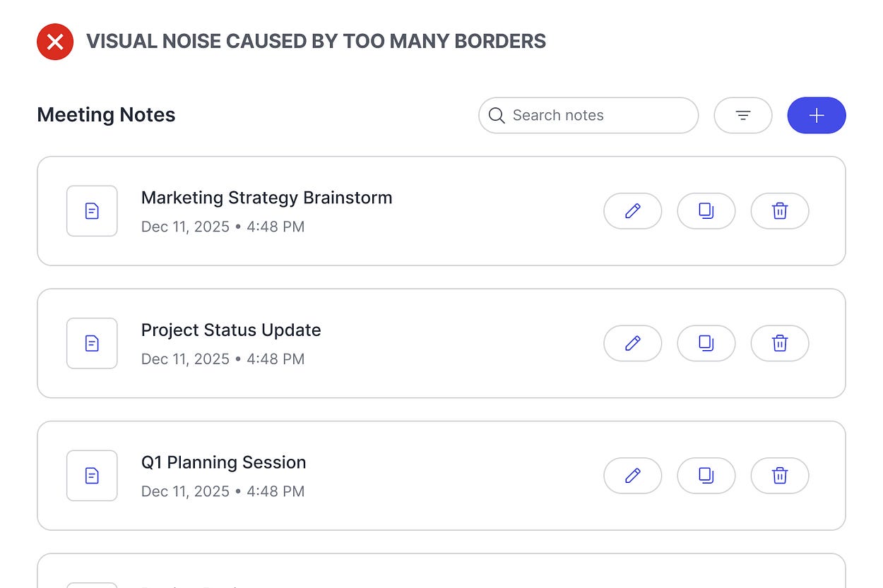
Task: Edit the Q1 Planning Session note
Action: 632,476
